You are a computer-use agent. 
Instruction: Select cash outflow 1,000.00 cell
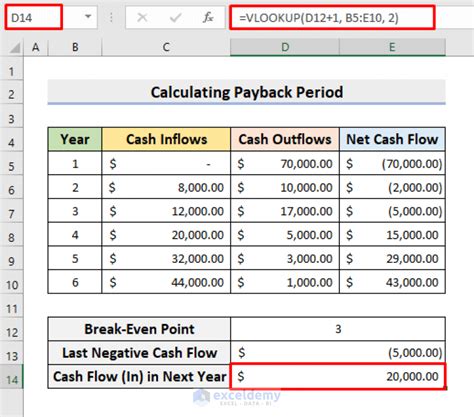pos(285,282)
